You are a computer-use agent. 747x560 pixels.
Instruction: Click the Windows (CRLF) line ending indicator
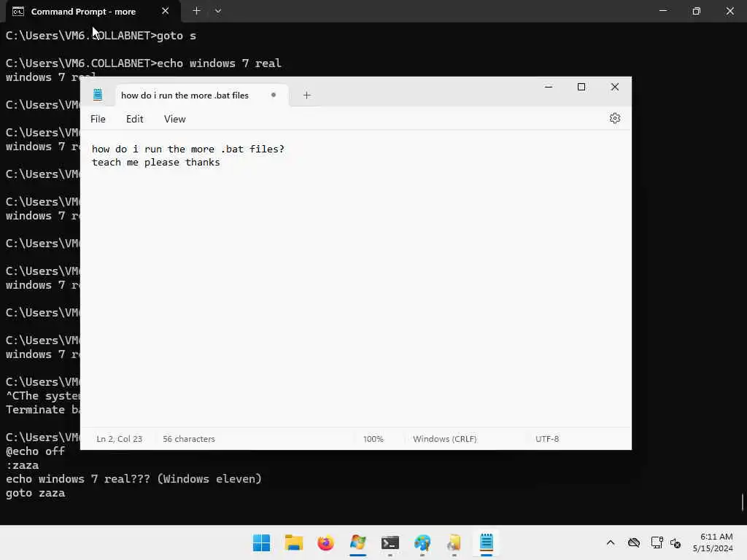click(444, 438)
